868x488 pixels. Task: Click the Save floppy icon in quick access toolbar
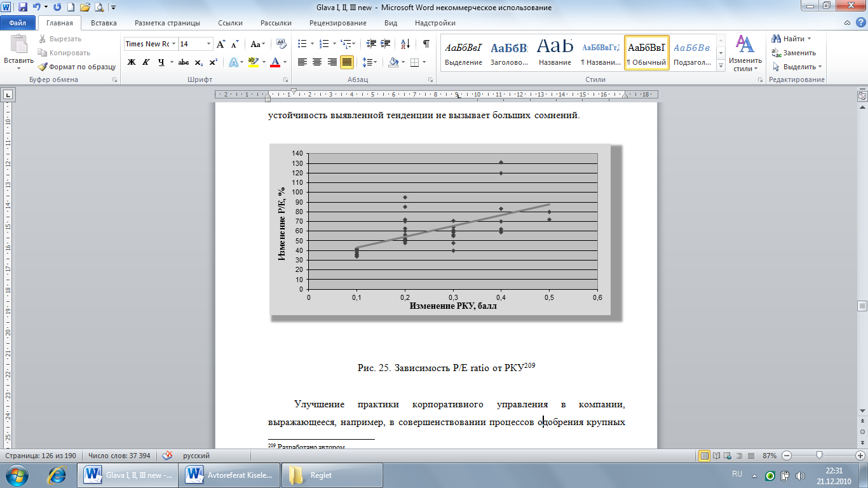pos(23,8)
